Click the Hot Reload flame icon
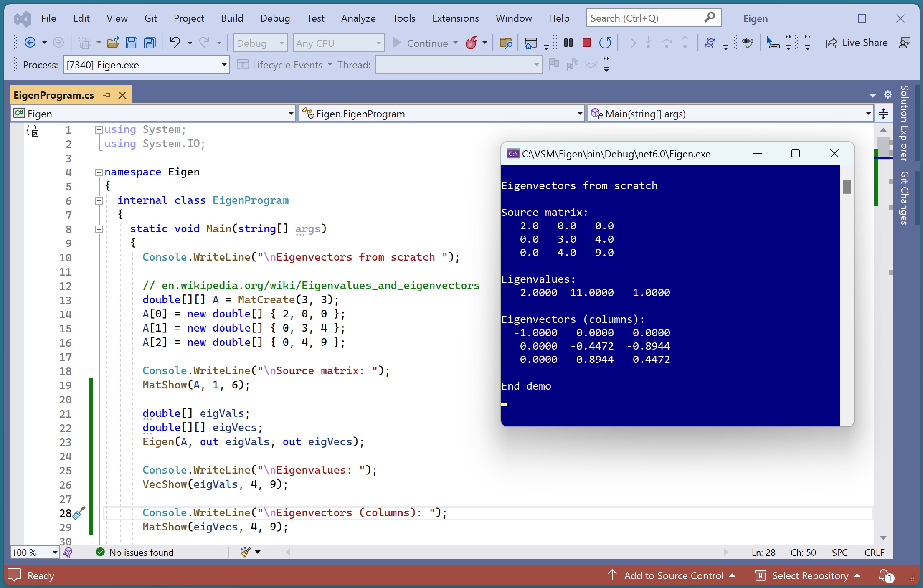 point(472,43)
